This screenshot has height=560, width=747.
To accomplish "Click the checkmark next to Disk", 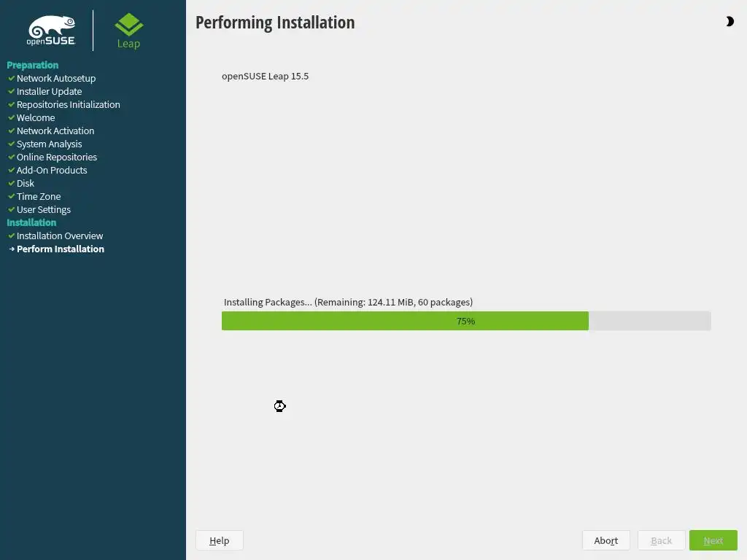I will coord(12,183).
